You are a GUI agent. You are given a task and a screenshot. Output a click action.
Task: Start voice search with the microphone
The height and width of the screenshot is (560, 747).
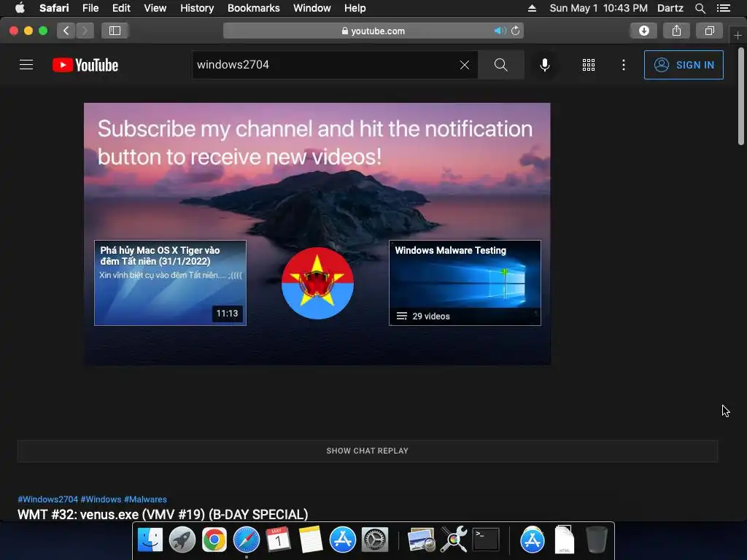[544, 65]
